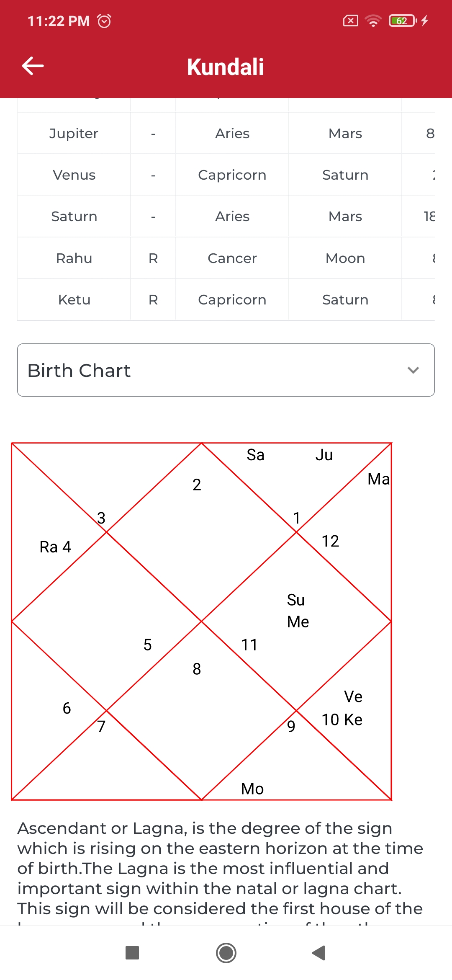Tap the Android home navigation button
Image resolution: width=452 pixels, height=980 pixels.
[226, 953]
